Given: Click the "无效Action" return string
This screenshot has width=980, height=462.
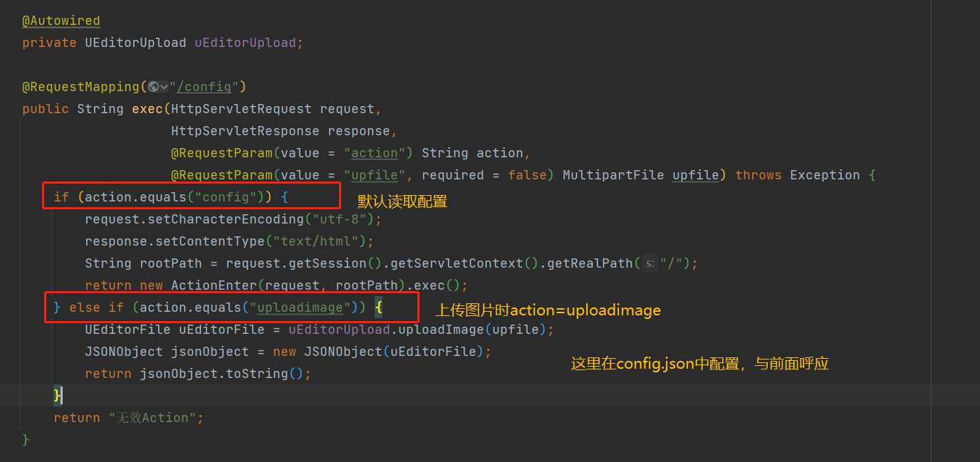Looking at the screenshot, I should click(152, 418).
